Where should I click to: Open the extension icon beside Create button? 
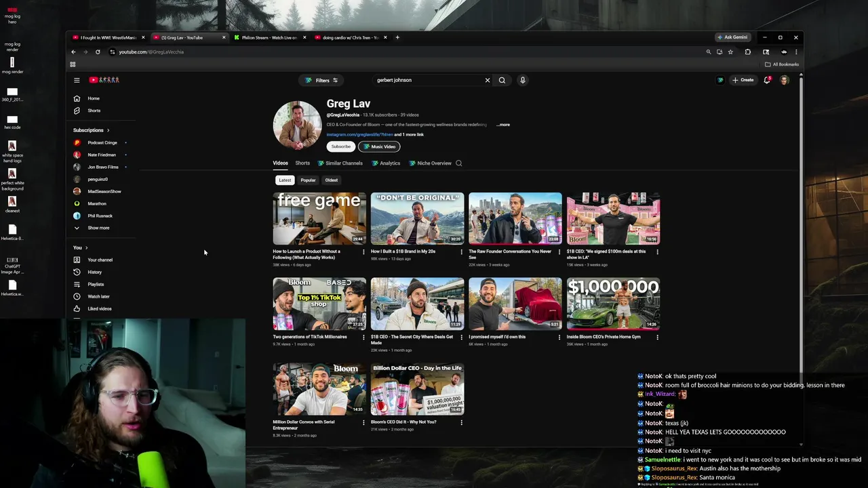[x=720, y=80]
